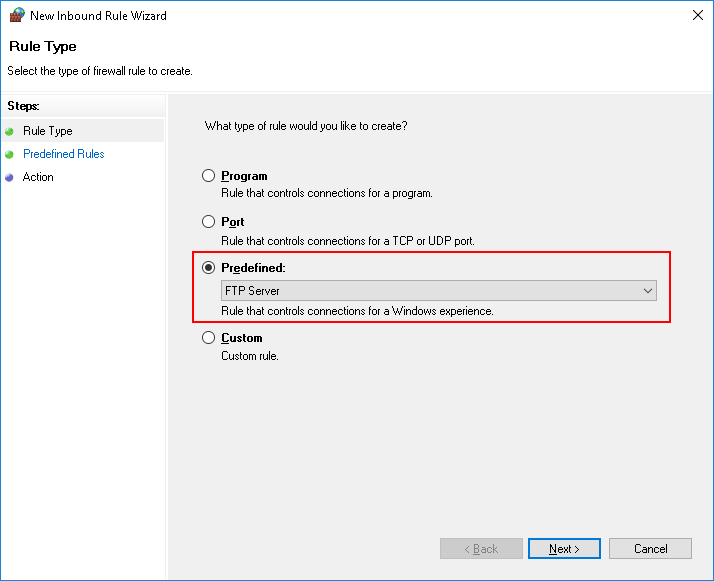
Task: Click the TCP or UDP port description text
Action: [x=347, y=240]
